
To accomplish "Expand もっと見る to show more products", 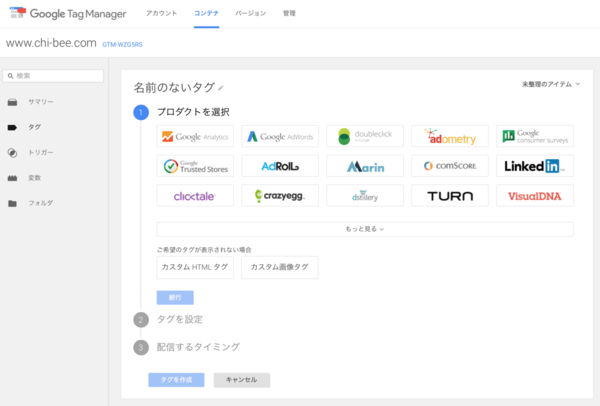I will [365, 229].
